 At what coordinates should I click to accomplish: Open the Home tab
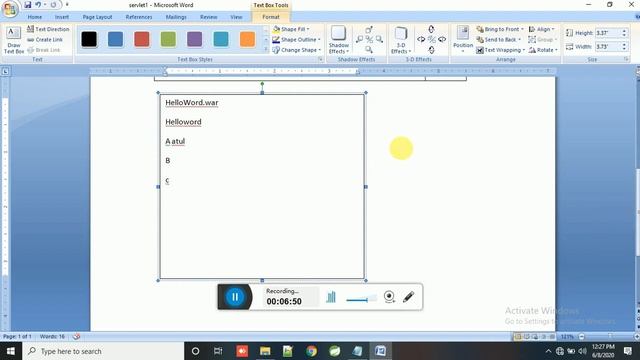(35, 17)
